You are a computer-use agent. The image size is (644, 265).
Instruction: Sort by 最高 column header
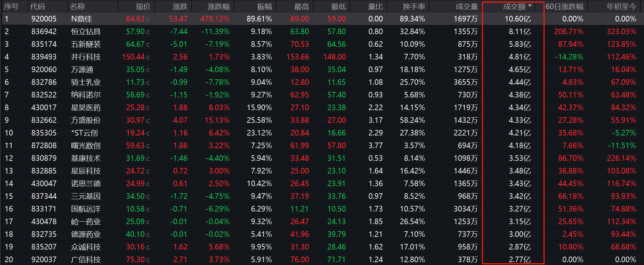[x=302, y=6]
